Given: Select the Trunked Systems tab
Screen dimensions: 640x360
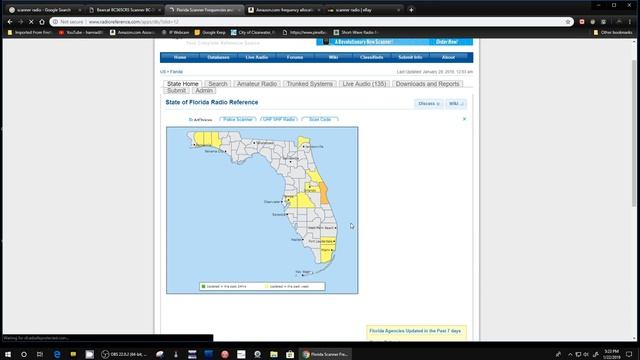Looking at the screenshot, I should tap(309, 84).
